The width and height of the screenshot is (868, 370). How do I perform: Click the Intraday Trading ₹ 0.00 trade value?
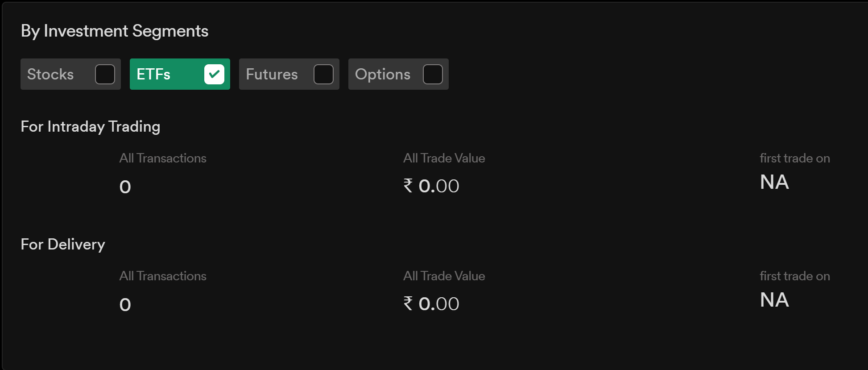click(431, 186)
